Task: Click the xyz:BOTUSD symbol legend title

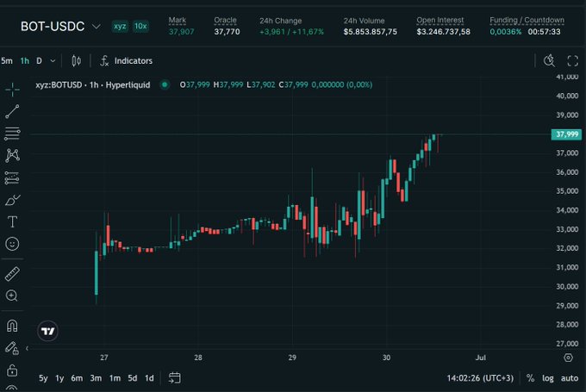Action: (93, 84)
